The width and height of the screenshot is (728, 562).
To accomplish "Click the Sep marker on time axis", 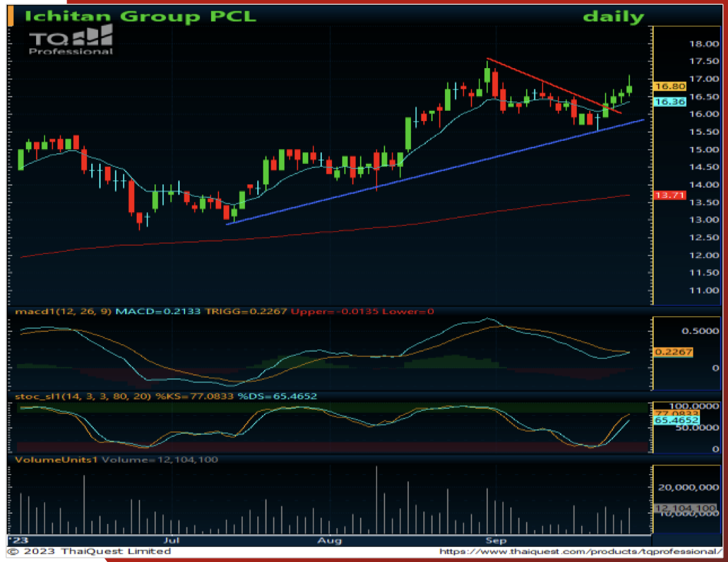I will (496, 541).
